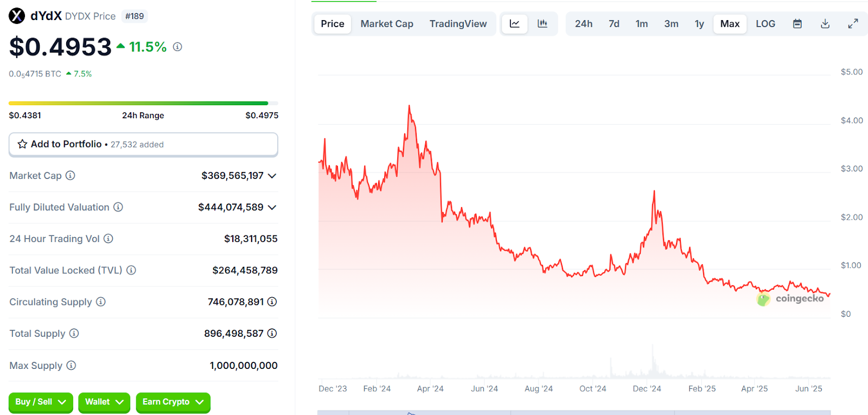The image size is (868, 415).
Task: Click the $18,311,055 trading volume value
Action: (x=251, y=239)
